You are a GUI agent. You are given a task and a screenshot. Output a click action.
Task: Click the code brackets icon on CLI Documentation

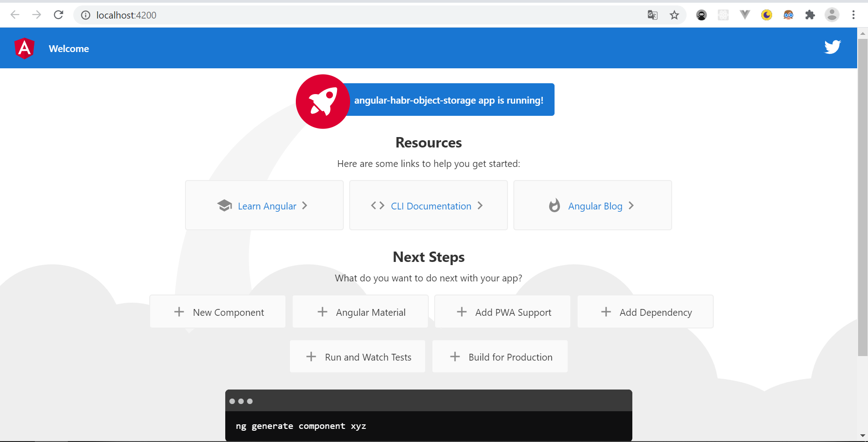[378, 205]
